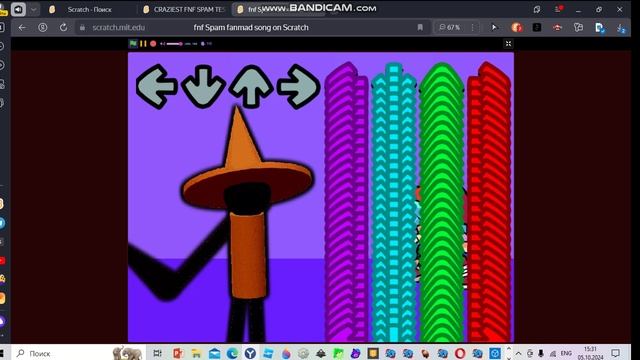Click the cyan down-arrow note column

pyautogui.click(x=393, y=202)
